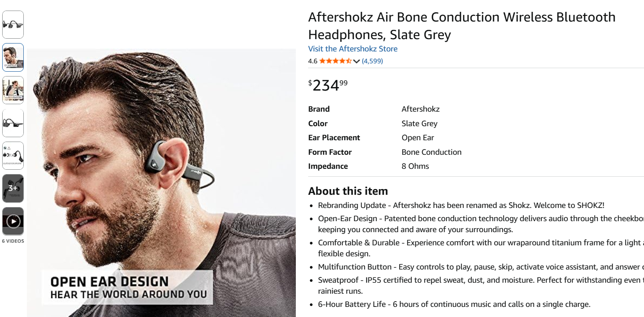Click the orange star rating icons
644x317 pixels.
click(x=335, y=61)
